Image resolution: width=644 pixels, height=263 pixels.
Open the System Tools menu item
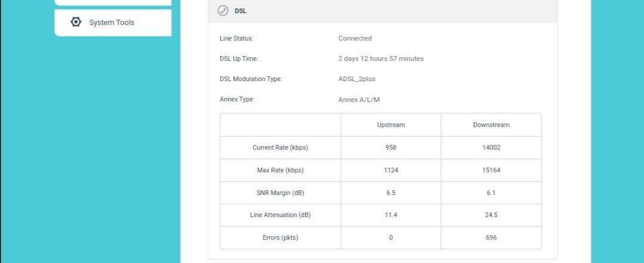(113, 23)
